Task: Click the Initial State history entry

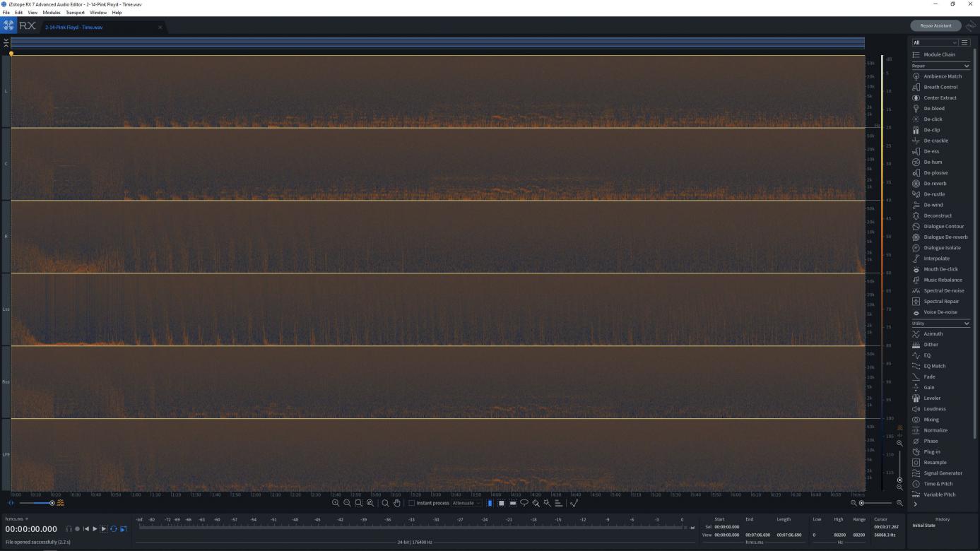Action: pyautogui.click(x=925, y=526)
